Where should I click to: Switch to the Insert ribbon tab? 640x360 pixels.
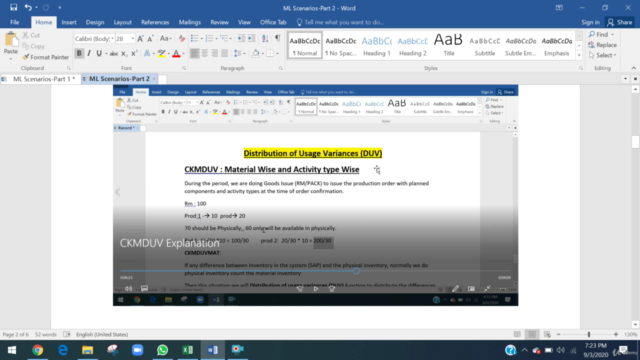pos(69,22)
